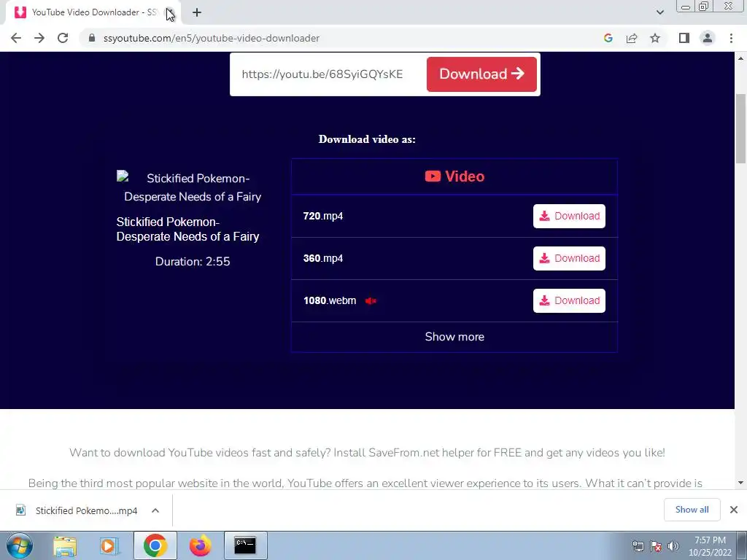Open a new browser tab

(197, 13)
